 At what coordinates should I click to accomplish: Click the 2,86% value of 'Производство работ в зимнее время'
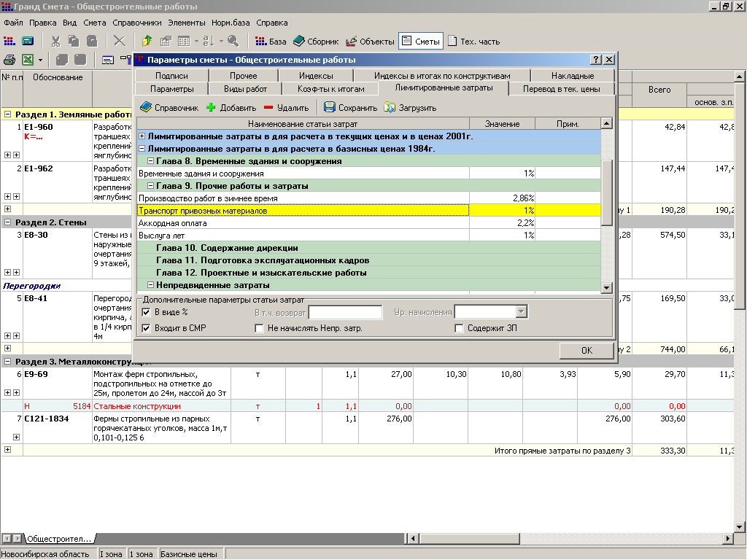tap(502, 198)
